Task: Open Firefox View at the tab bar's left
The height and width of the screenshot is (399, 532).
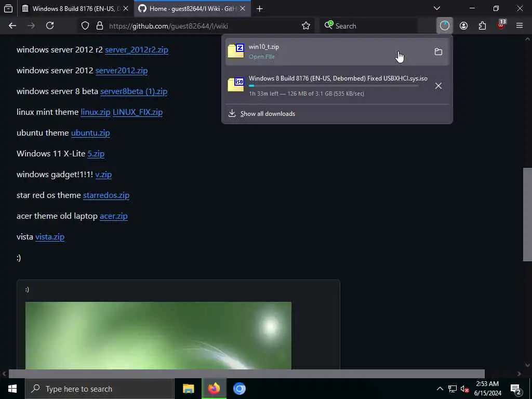Action: coord(8,8)
